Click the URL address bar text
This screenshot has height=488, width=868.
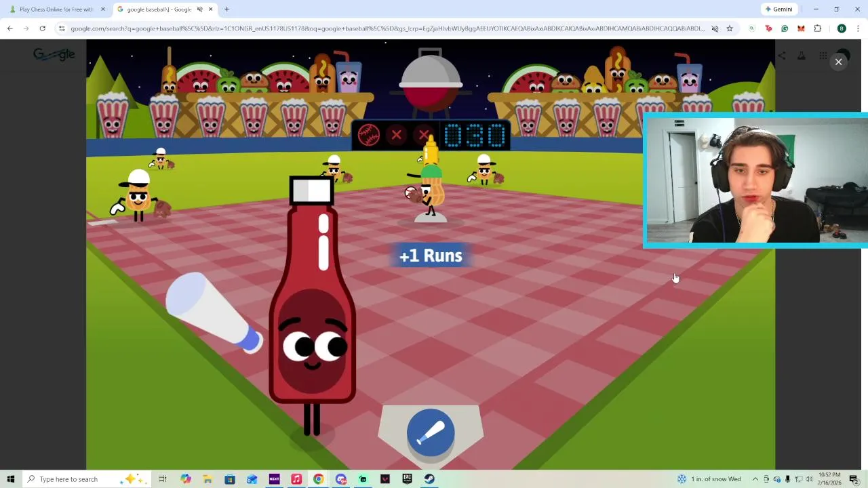pyautogui.click(x=387, y=28)
